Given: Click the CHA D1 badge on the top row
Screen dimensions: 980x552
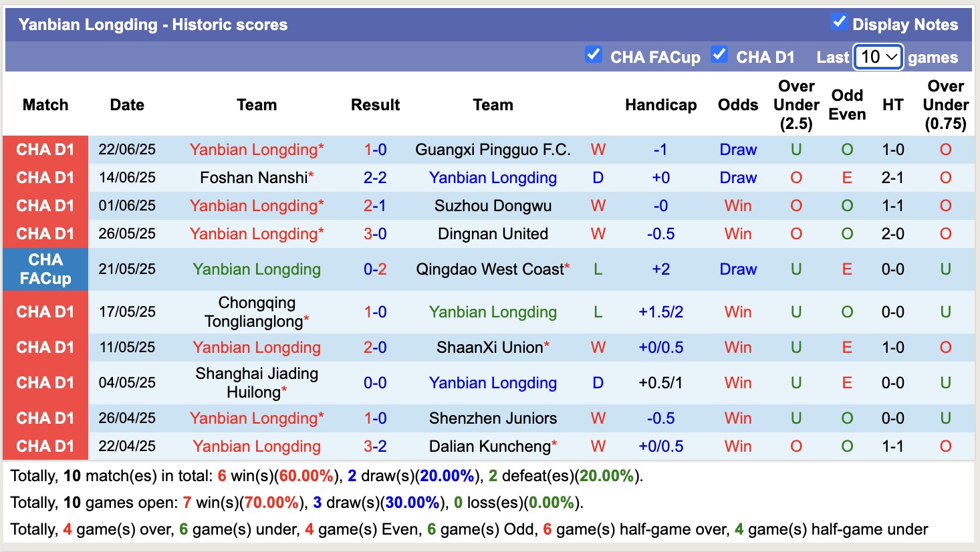Looking at the screenshot, I should (x=45, y=150).
